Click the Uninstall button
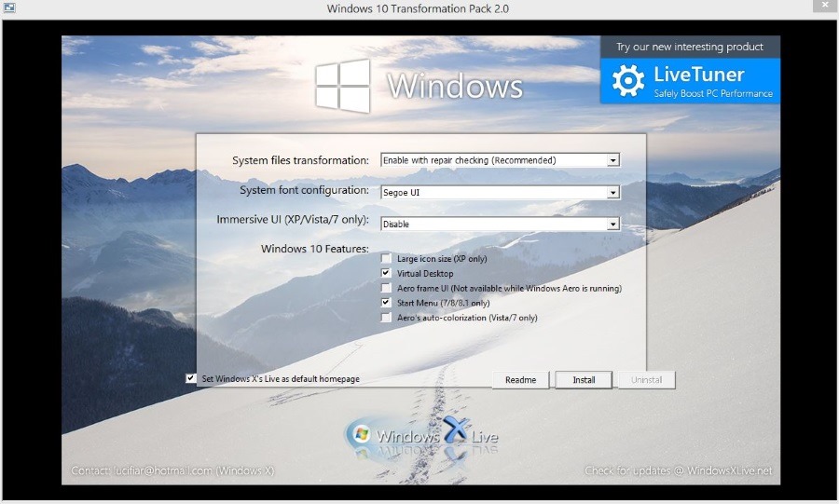The height and width of the screenshot is (504, 839). 646,380
